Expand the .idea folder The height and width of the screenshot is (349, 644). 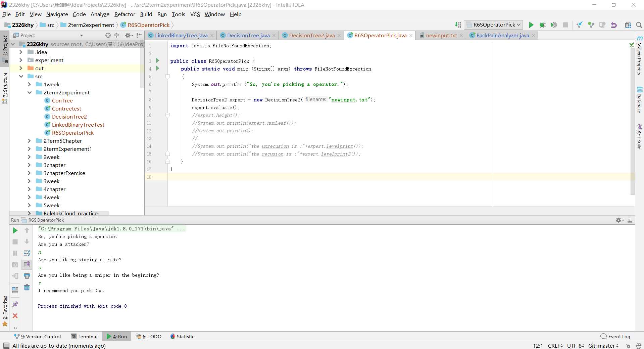[x=21, y=52]
